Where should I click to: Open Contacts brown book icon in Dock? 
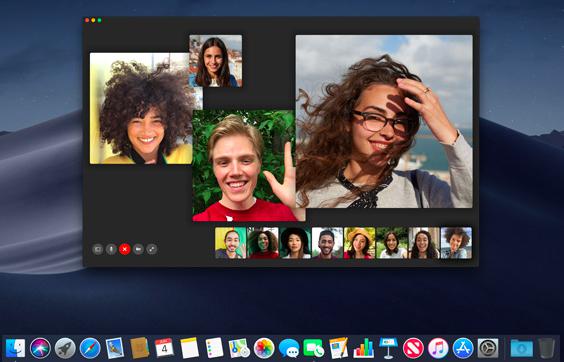coord(140,348)
